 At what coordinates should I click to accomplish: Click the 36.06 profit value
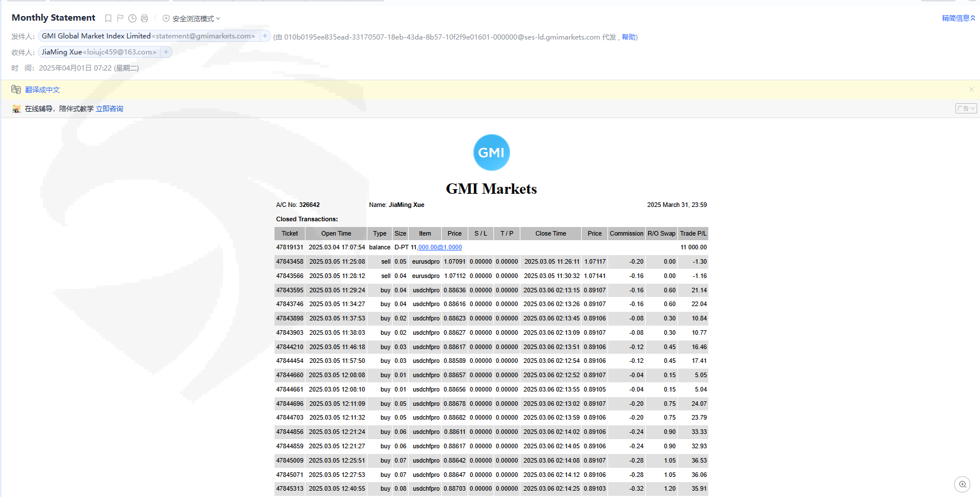[x=699, y=475]
